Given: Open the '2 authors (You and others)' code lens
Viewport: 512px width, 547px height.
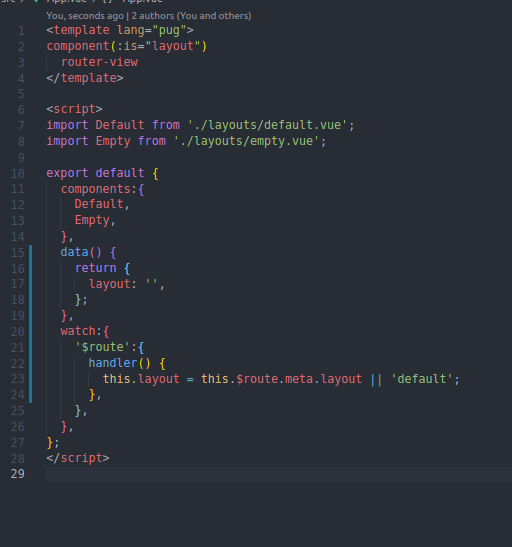Looking at the screenshot, I should pos(191,16).
